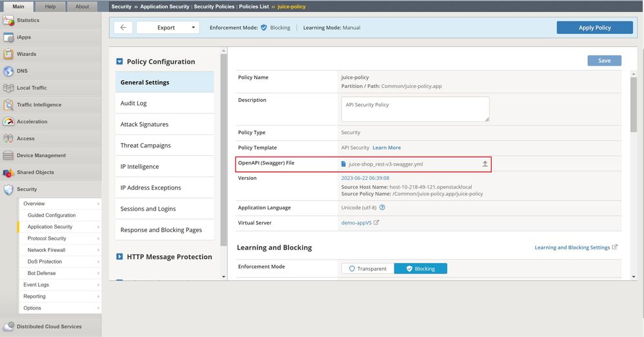Viewport: 644px width, 337px height.
Task: Select Threat Campaigns in policy configuration
Action: pos(146,146)
